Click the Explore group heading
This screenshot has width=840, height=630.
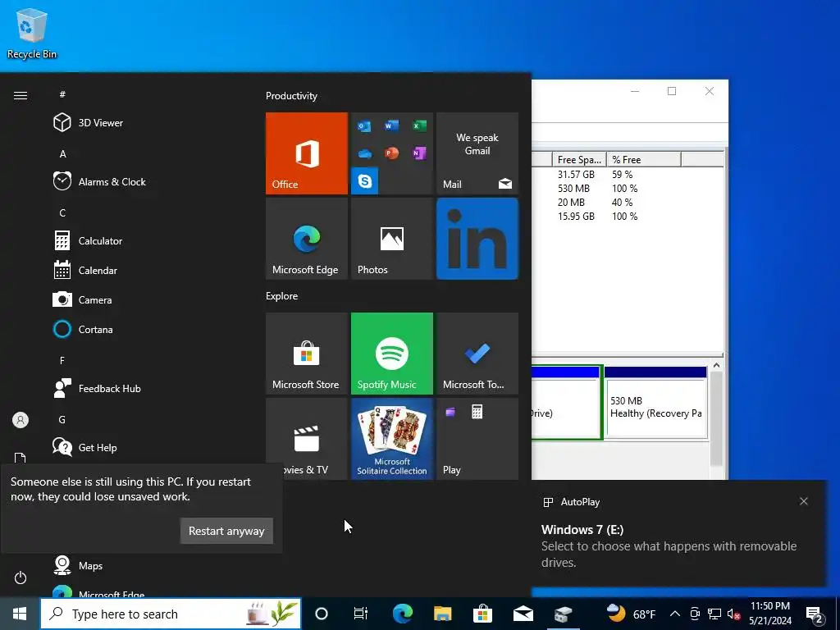(282, 296)
